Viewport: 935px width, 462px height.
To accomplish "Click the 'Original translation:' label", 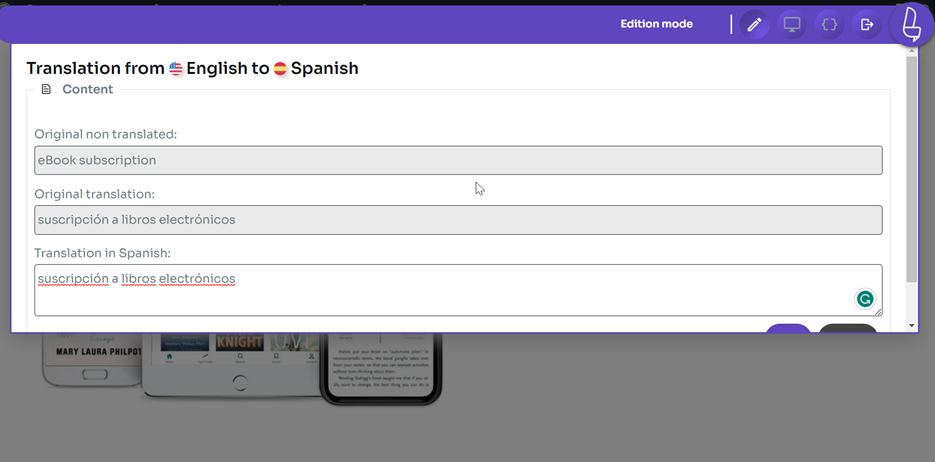I will [x=94, y=194].
